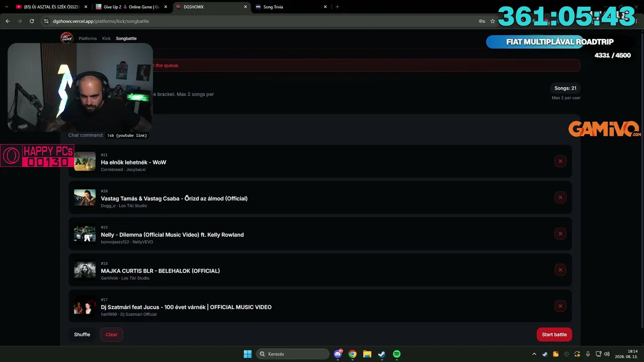The height and width of the screenshot is (362, 644).
Task: Open the saved passwords key icon
Action: [481, 21]
